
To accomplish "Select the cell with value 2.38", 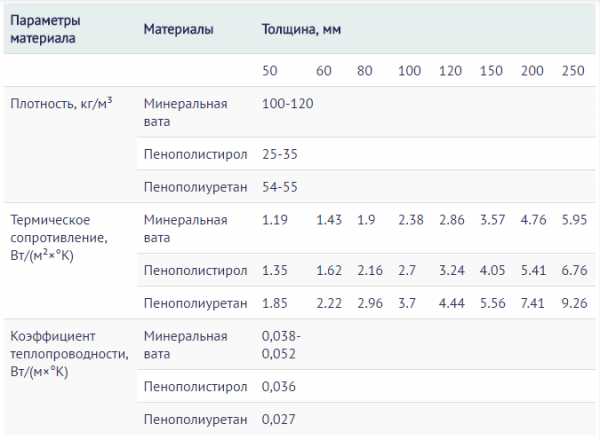I will coord(410,220).
